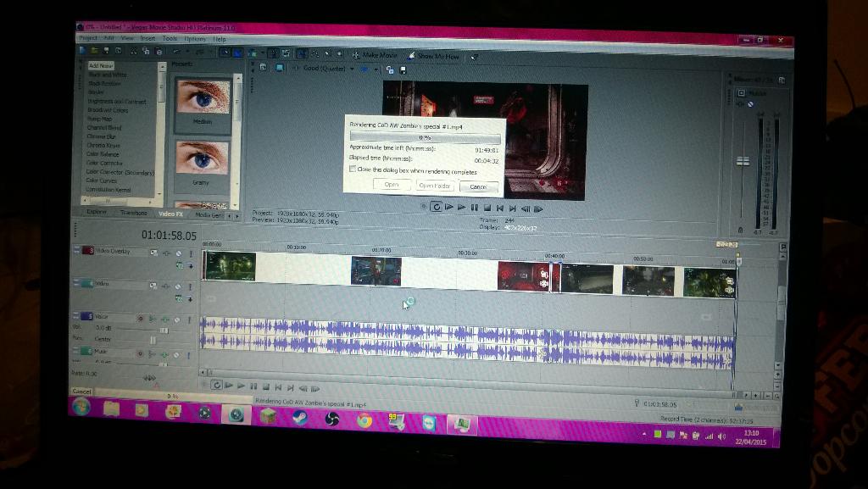Open the Options menu
Viewport: 868px width, 489px height.
(x=195, y=39)
